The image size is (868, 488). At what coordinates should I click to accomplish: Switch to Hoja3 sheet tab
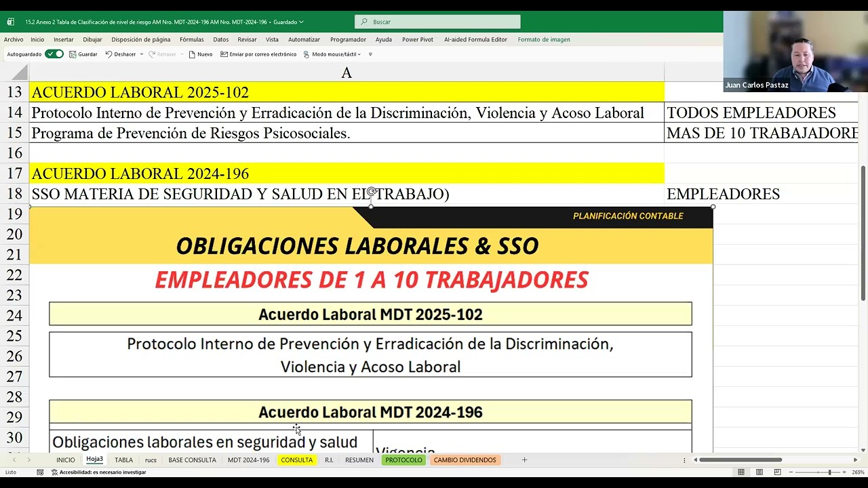(95, 460)
